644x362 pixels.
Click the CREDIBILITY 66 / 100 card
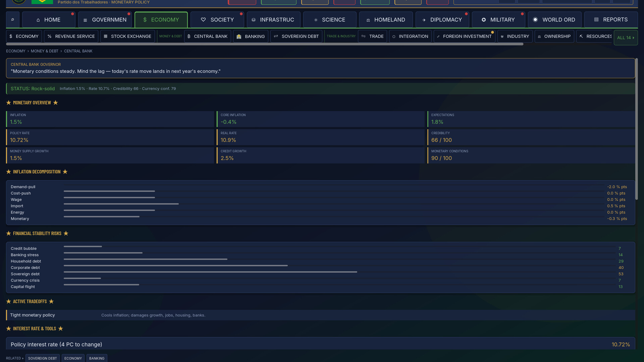(x=531, y=137)
